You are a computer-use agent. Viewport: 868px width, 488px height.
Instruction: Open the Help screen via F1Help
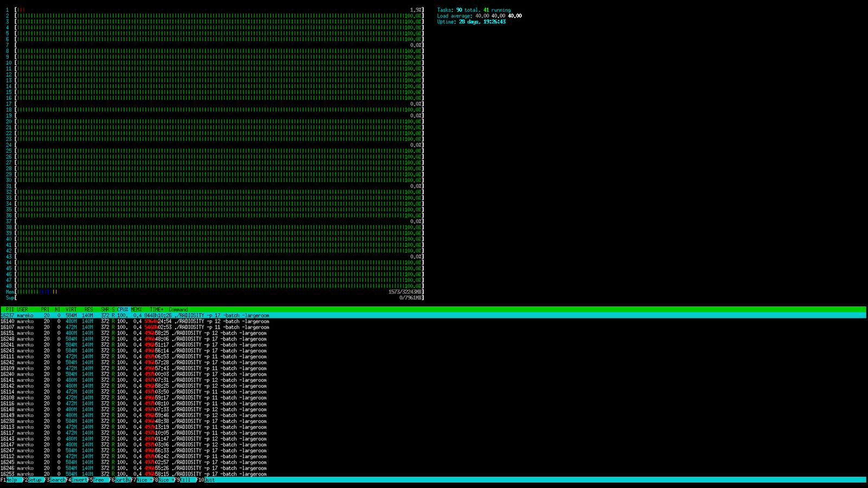[x=8, y=480]
